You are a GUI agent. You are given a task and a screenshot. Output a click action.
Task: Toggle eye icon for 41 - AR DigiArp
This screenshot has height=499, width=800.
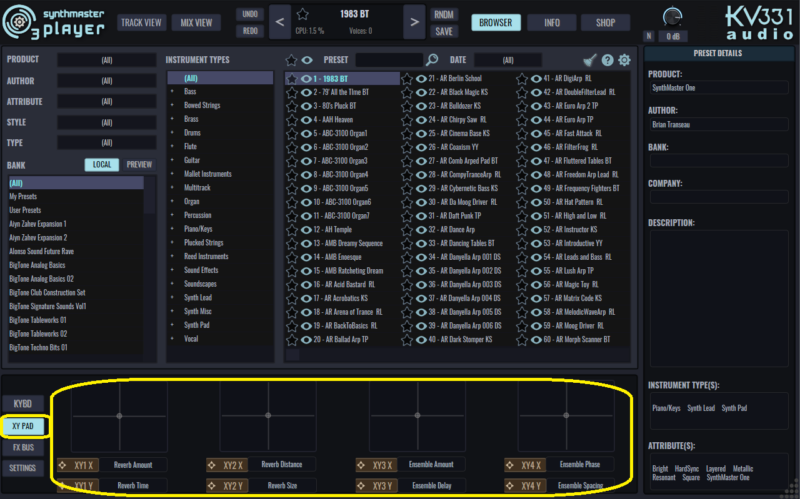(x=536, y=78)
